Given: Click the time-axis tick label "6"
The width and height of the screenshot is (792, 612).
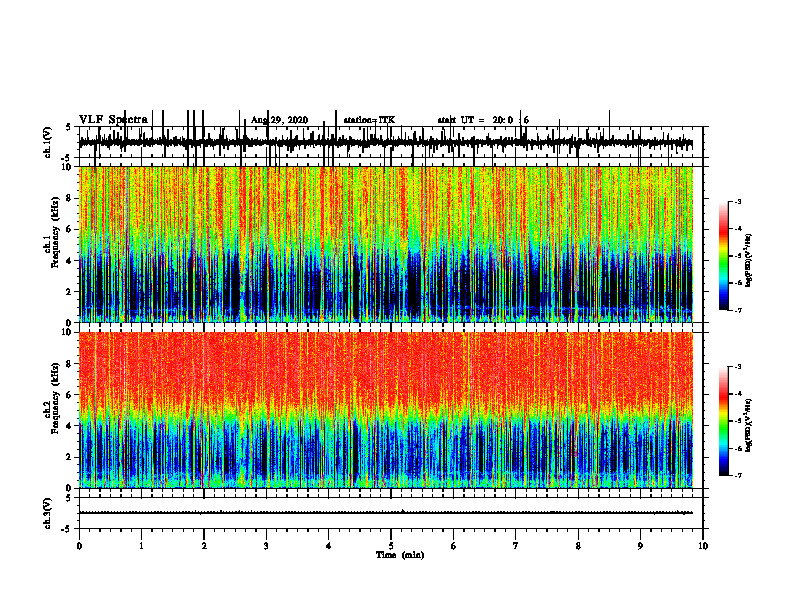Looking at the screenshot, I should click(453, 546).
